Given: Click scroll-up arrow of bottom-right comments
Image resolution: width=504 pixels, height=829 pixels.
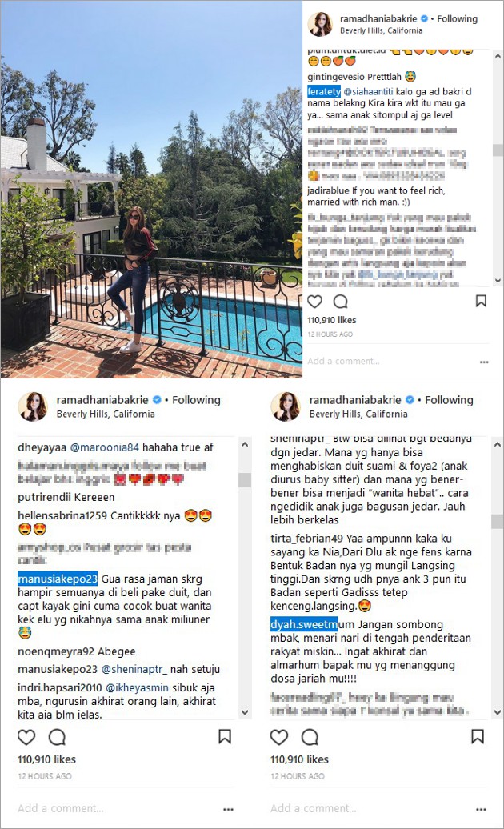Looking at the screenshot, I should [x=497, y=445].
